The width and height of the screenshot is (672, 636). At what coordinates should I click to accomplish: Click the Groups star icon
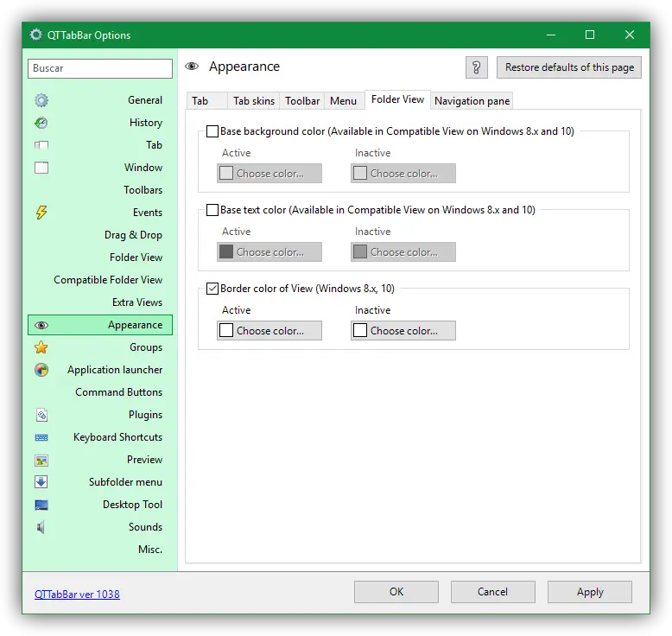point(41,347)
